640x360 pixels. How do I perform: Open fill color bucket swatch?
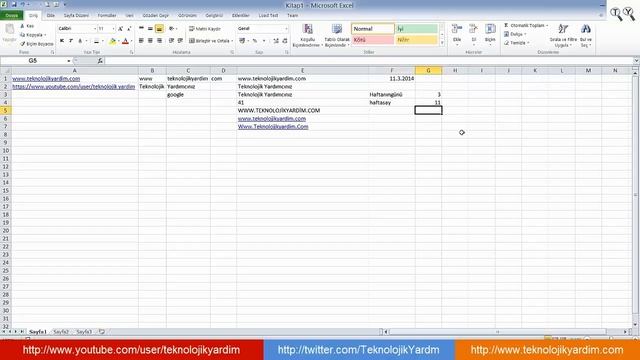pyautogui.click(x=113, y=41)
